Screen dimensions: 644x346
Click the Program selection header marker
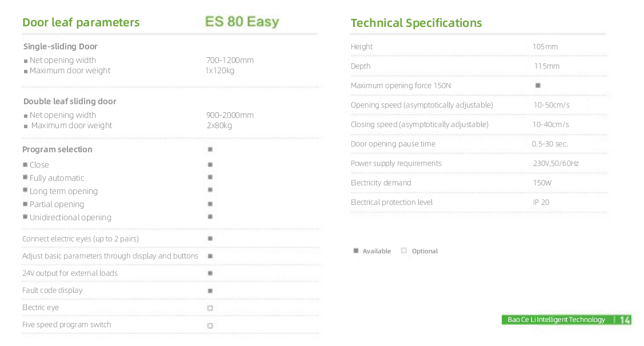point(210,149)
